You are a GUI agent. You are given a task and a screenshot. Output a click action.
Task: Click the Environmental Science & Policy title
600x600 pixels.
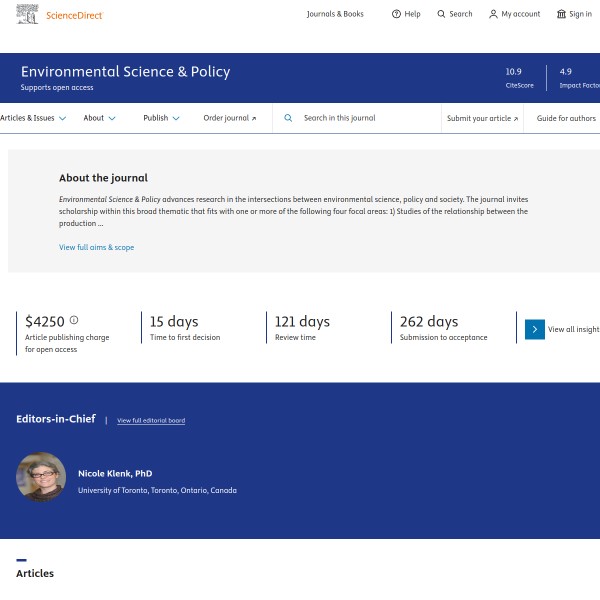tap(125, 72)
